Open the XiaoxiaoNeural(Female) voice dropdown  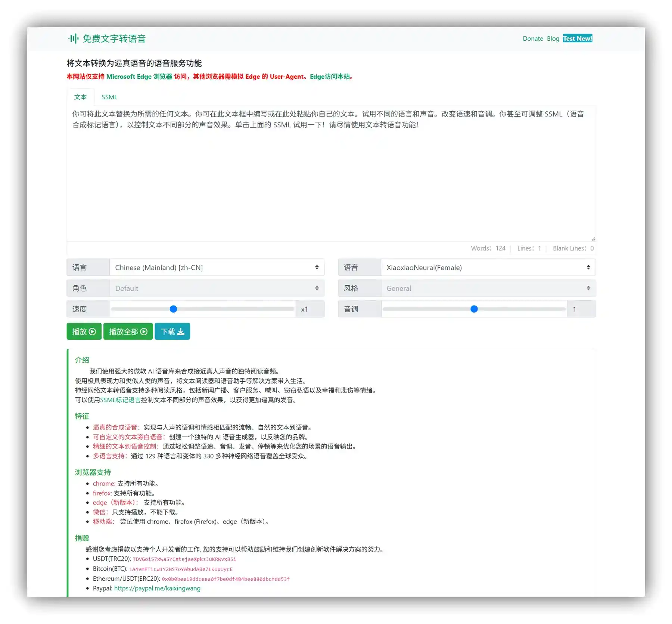click(488, 267)
